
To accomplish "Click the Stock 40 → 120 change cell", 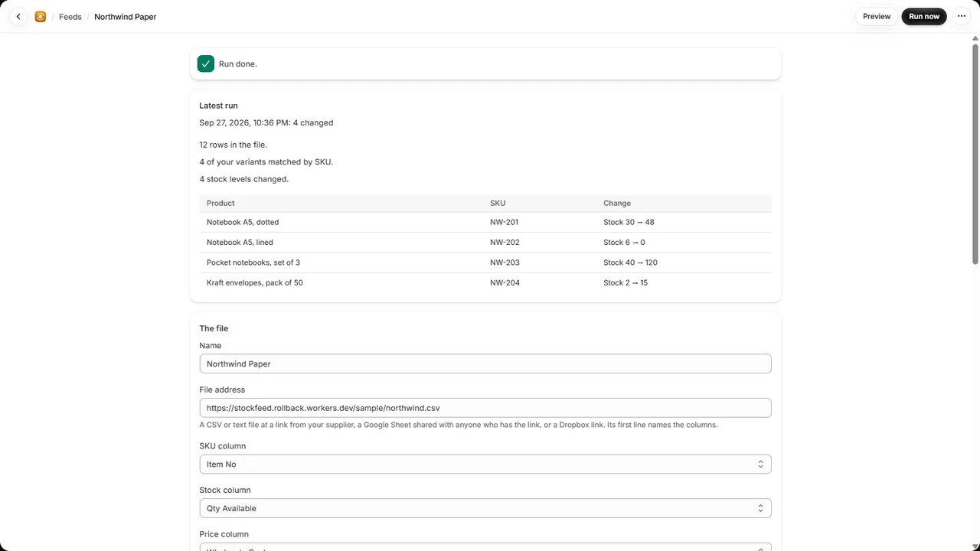I will tap(630, 262).
